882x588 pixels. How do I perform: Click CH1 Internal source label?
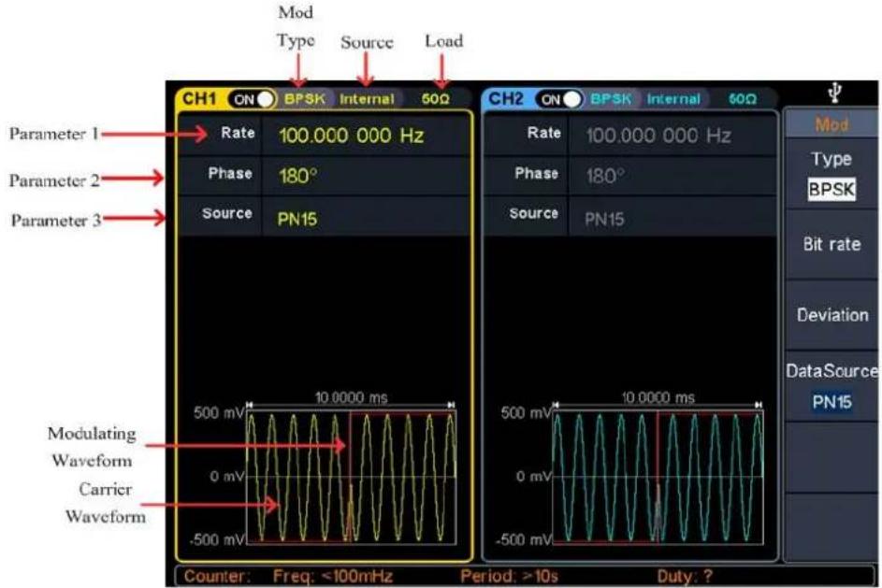pyautogui.click(x=367, y=99)
